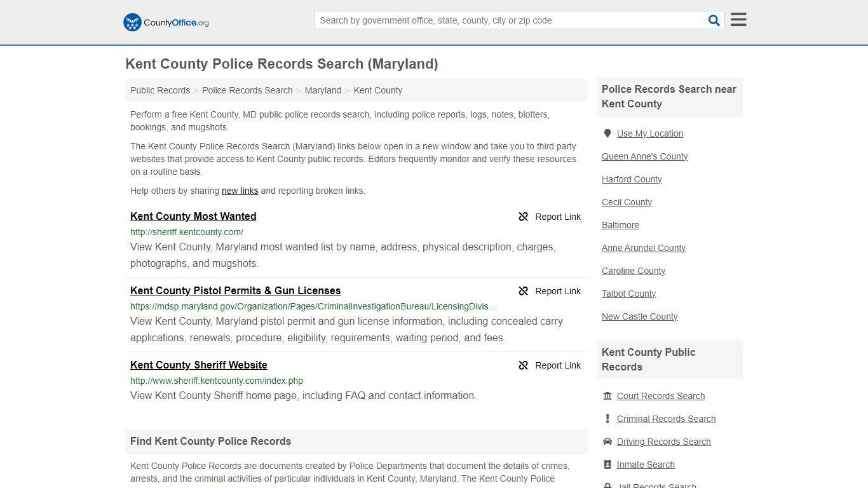Visit sheriff.kentcounty.com/index.php URL
Viewport: 868px width, 488px height.
[x=217, y=381]
